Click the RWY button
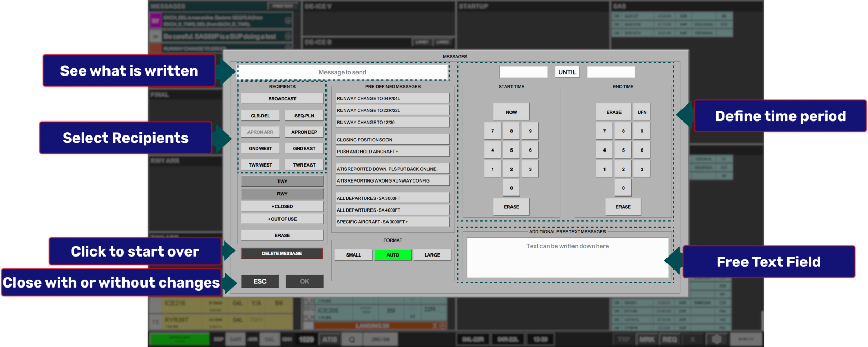 point(282,194)
